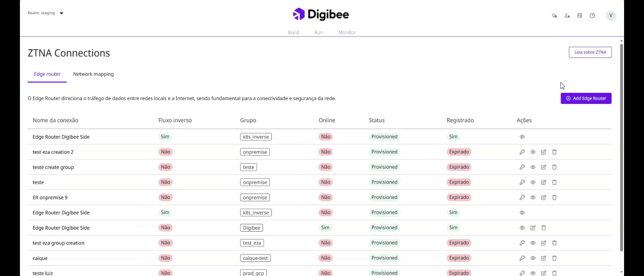
Task: Delete the teste create group connection
Action: [554, 167]
